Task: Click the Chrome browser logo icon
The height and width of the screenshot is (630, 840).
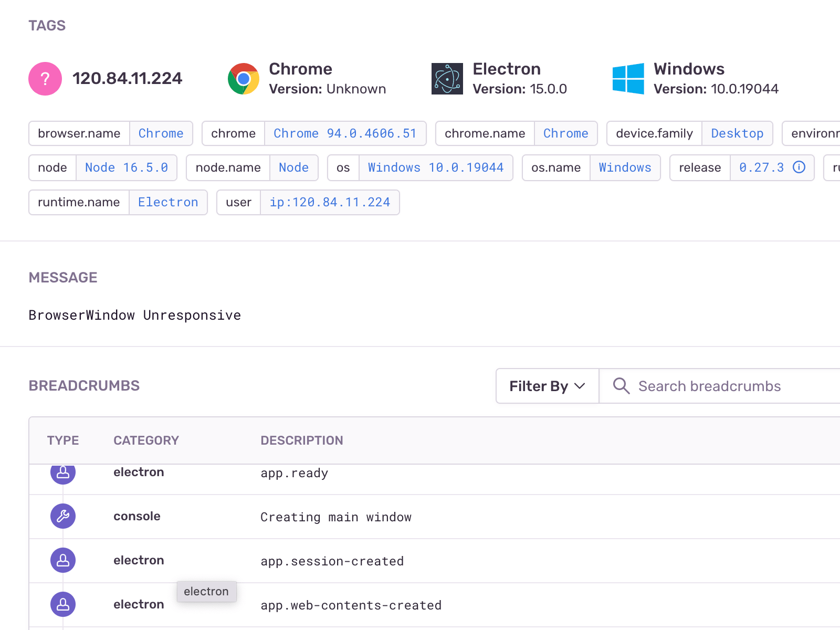Action: coord(243,79)
